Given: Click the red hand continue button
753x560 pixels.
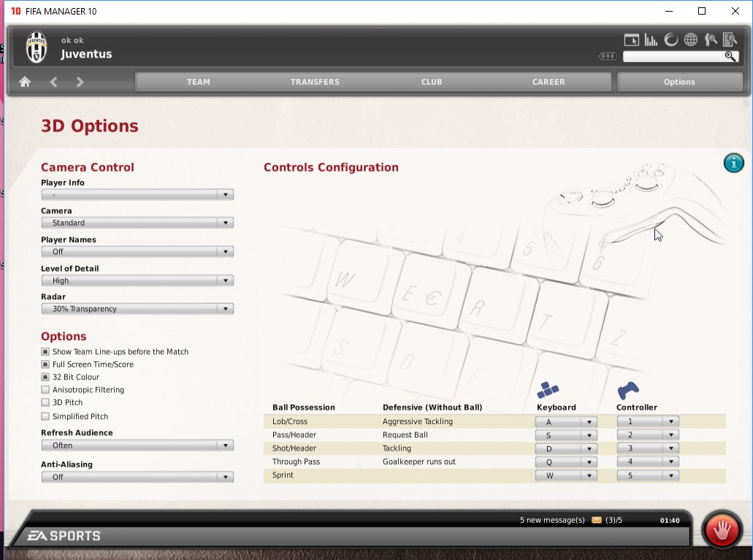Looking at the screenshot, I should pos(722,530).
